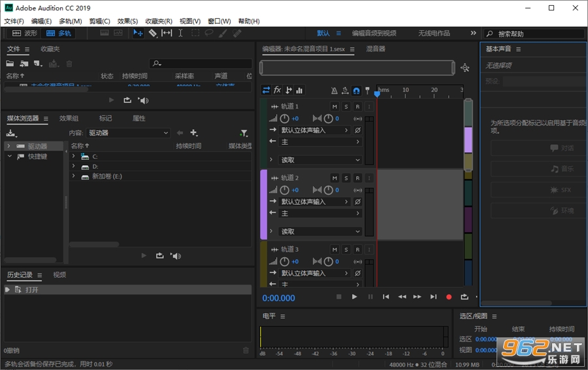The height and width of the screenshot is (370, 588).
Task: Select the Move tool in toolbar
Action: [x=138, y=33]
